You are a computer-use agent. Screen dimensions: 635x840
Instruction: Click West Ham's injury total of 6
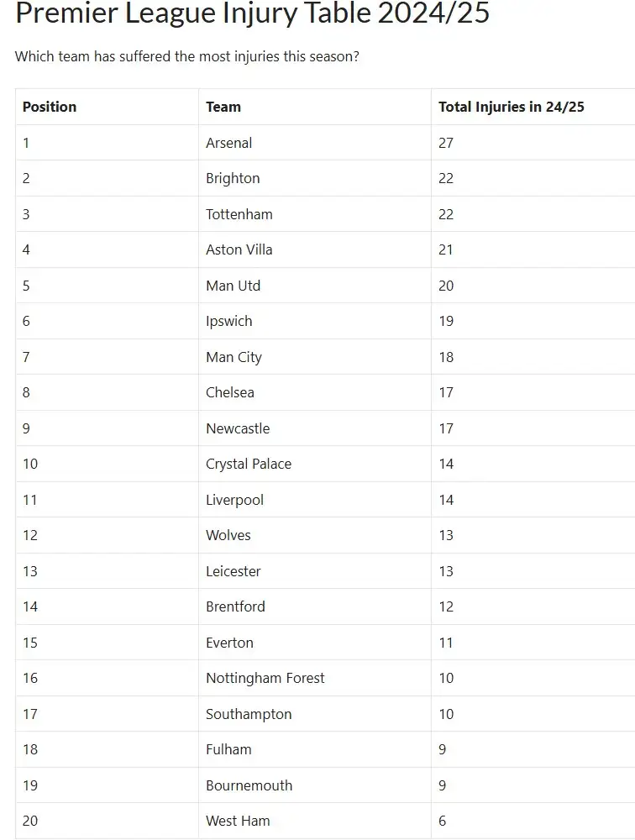(x=443, y=821)
